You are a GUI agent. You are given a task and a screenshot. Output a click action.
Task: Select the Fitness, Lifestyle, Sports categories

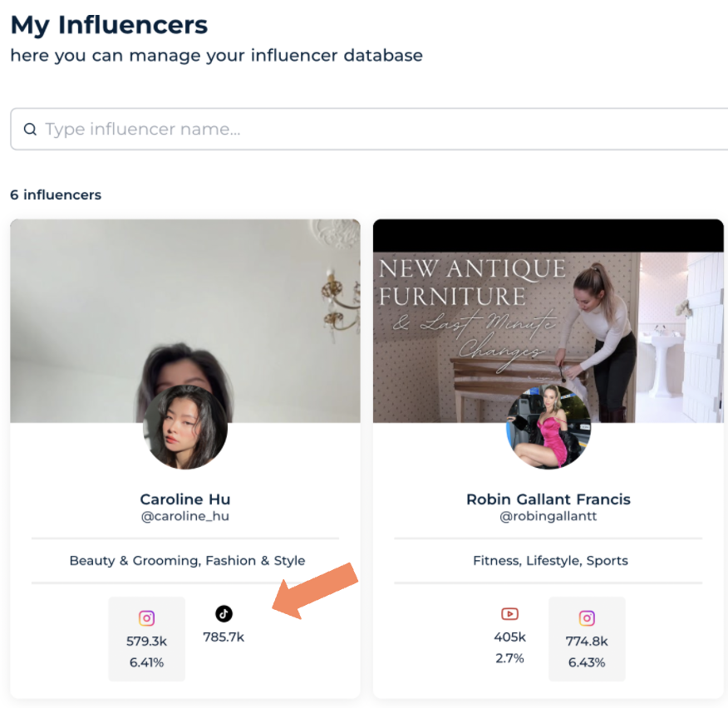click(x=550, y=561)
